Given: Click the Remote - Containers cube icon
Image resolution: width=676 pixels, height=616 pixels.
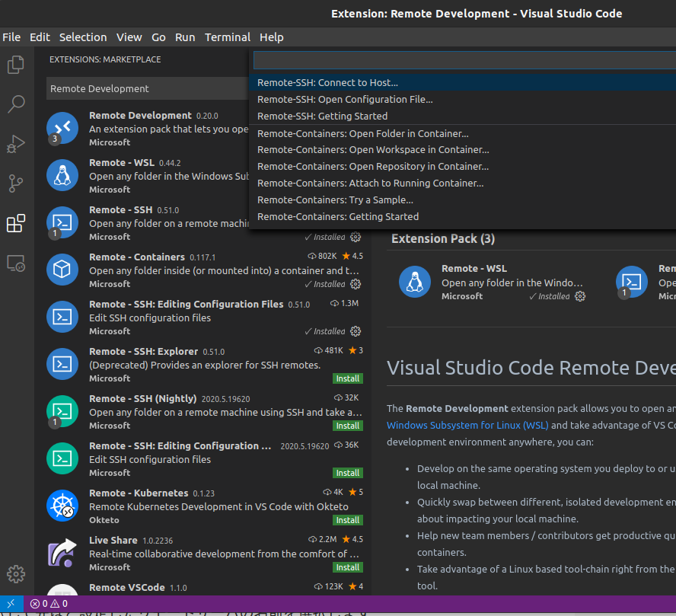Looking at the screenshot, I should click(x=62, y=270).
